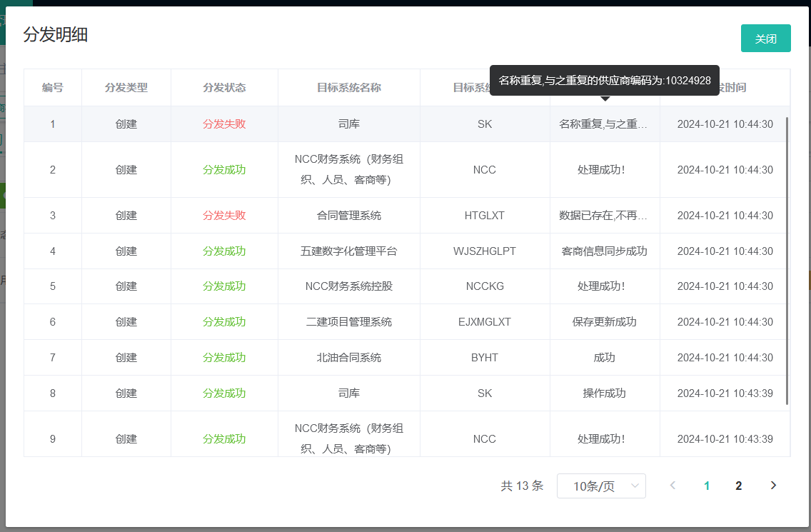This screenshot has width=811, height=532.
Task: Select page 1 in pagination
Action: click(707, 486)
